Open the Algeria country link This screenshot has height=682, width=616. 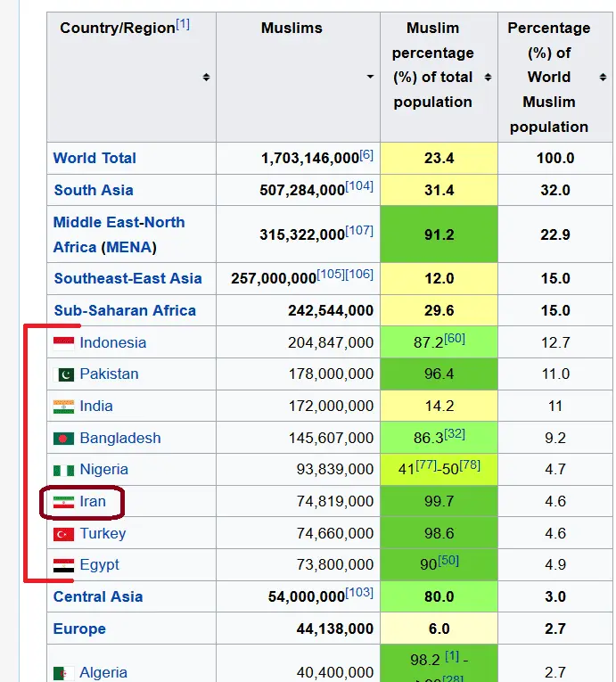(103, 673)
